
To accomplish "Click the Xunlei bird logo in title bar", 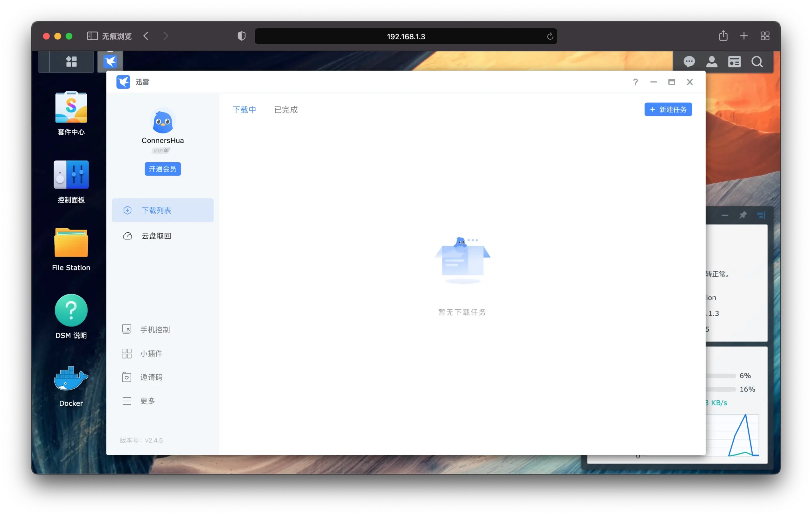I will pos(123,82).
